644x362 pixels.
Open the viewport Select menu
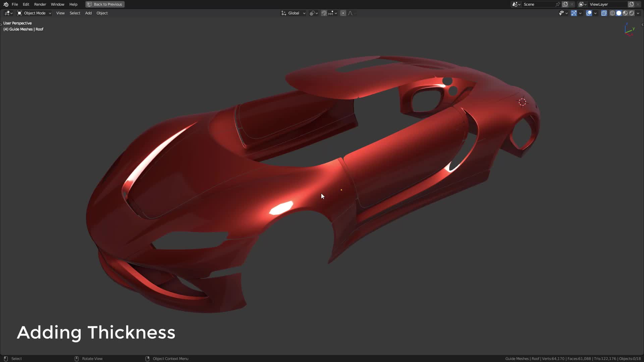[x=75, y=13]
